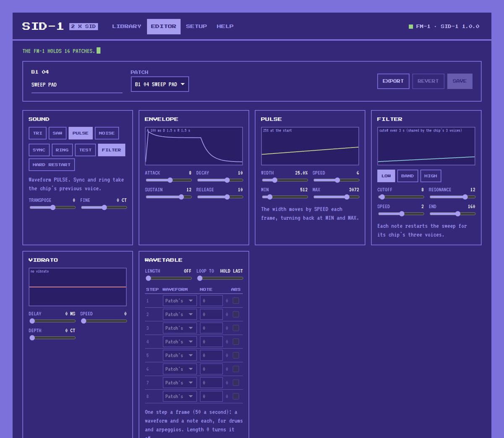
Task: Check the ABS box for step 1
Action: click(236, 301)
